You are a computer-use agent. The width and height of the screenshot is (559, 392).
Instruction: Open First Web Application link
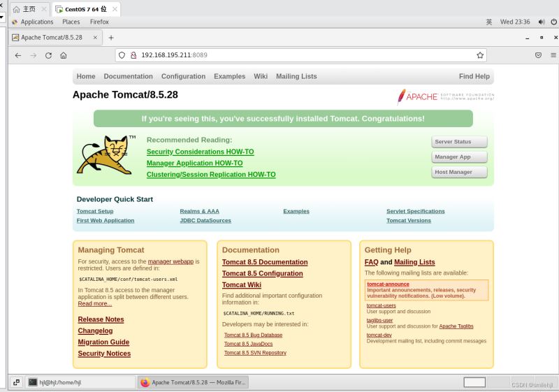pyautogui.click(x=106, y=221)
